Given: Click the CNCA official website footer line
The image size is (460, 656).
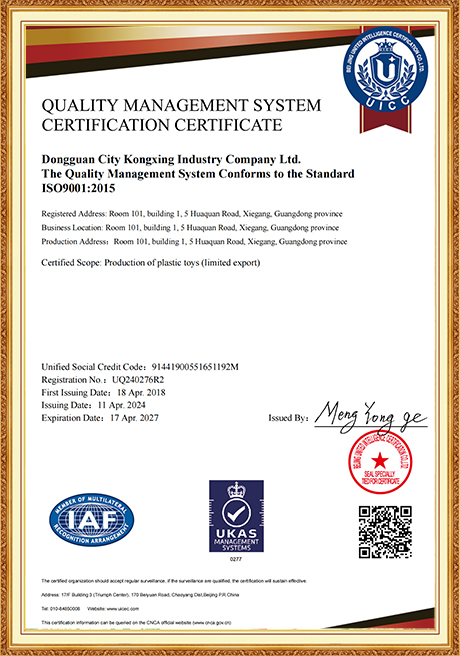Looking at the screenshot, I should click(136, 623).
